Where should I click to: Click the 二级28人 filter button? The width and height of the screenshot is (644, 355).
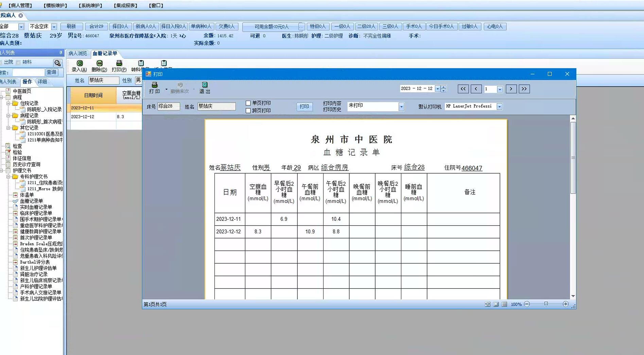366,26
